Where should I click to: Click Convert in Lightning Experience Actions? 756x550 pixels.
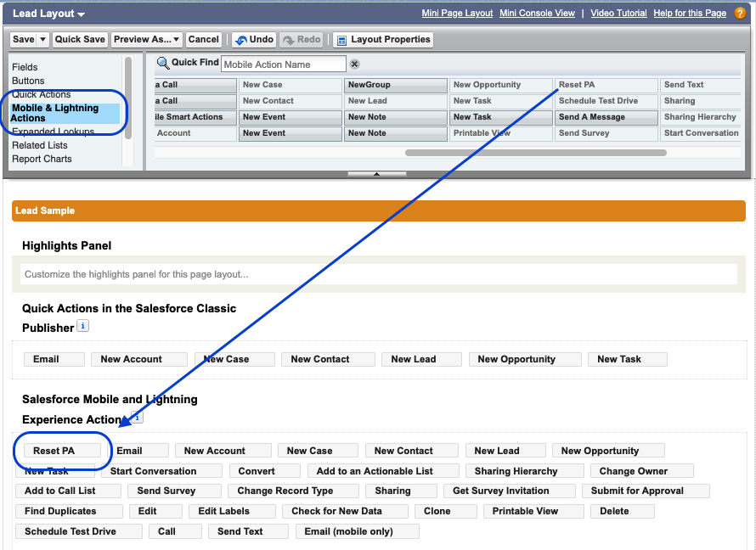pos(265,471)
